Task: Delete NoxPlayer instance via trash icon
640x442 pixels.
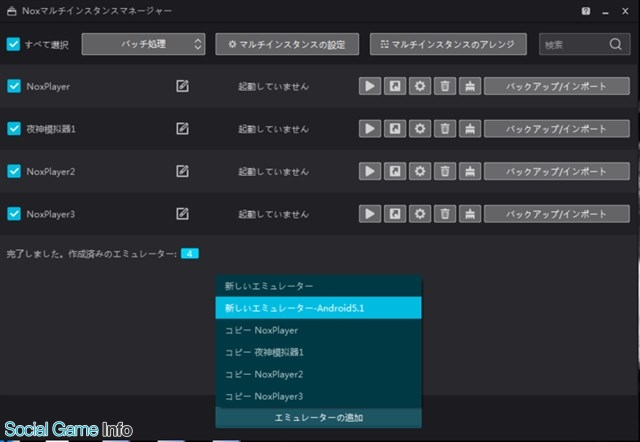Action: pos(445,86)
